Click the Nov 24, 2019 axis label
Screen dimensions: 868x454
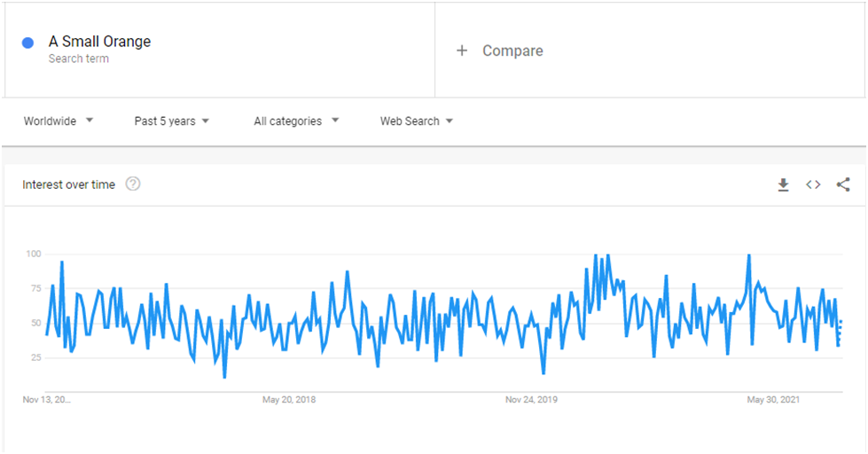[x=531, y=400]
